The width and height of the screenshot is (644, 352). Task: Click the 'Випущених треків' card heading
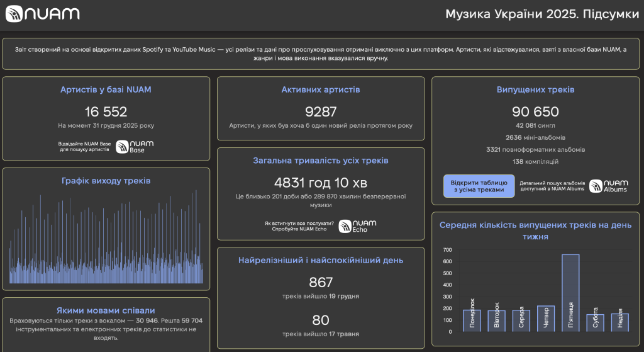pos(535,89)
